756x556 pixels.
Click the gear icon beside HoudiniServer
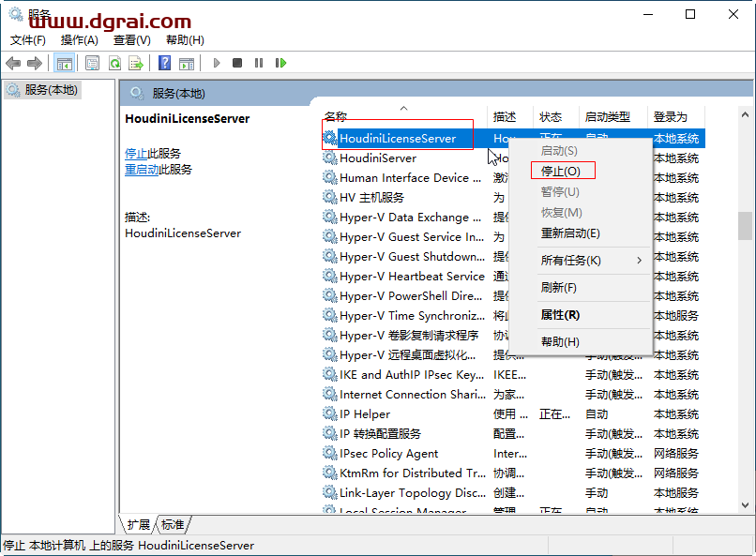coord(330,158)
